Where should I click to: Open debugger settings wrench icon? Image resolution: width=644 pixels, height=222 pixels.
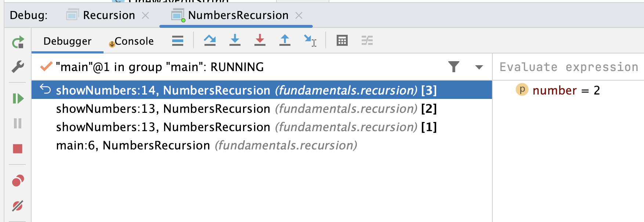18,67
